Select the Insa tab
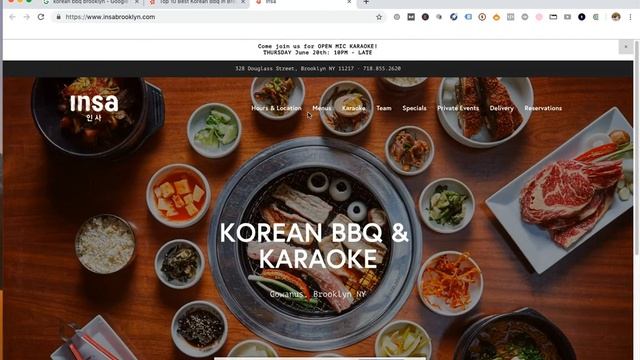 pos(303,2)
